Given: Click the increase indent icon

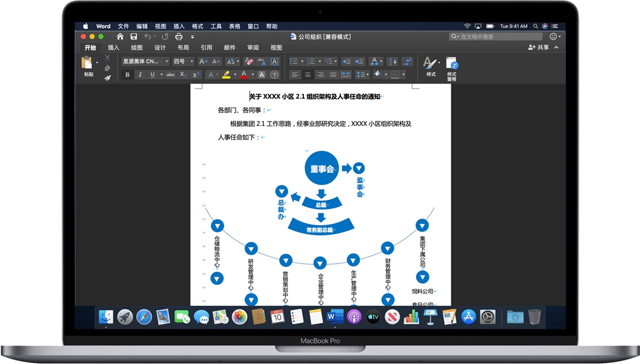Looking at the screenshot, I should pos(360,61).
